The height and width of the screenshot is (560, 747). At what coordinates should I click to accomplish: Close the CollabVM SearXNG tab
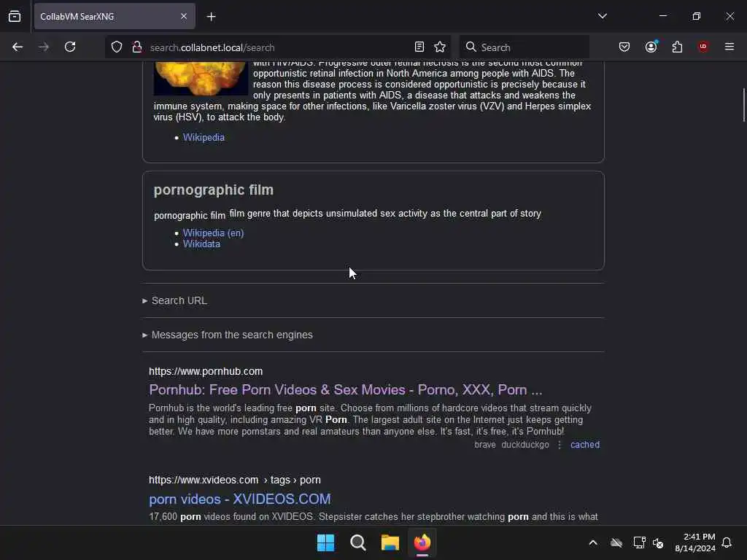pos(184,17)
